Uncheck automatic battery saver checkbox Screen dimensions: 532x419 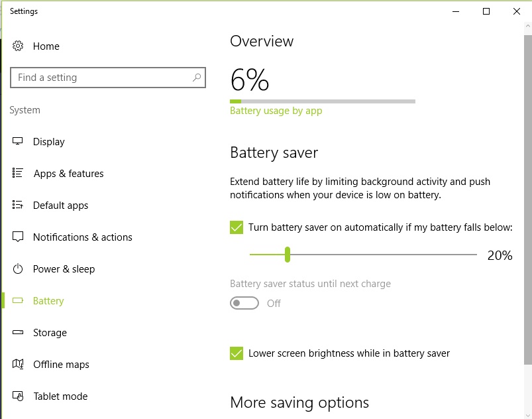(x=237, y=227)
